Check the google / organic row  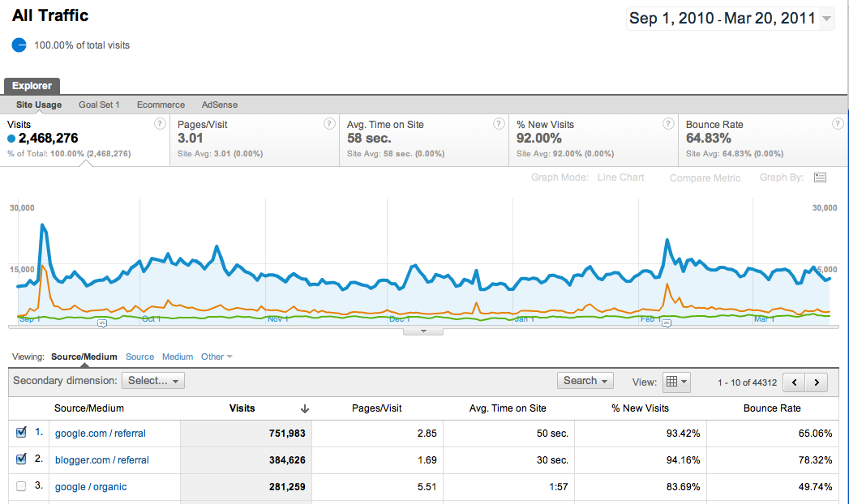pos(21,486)
